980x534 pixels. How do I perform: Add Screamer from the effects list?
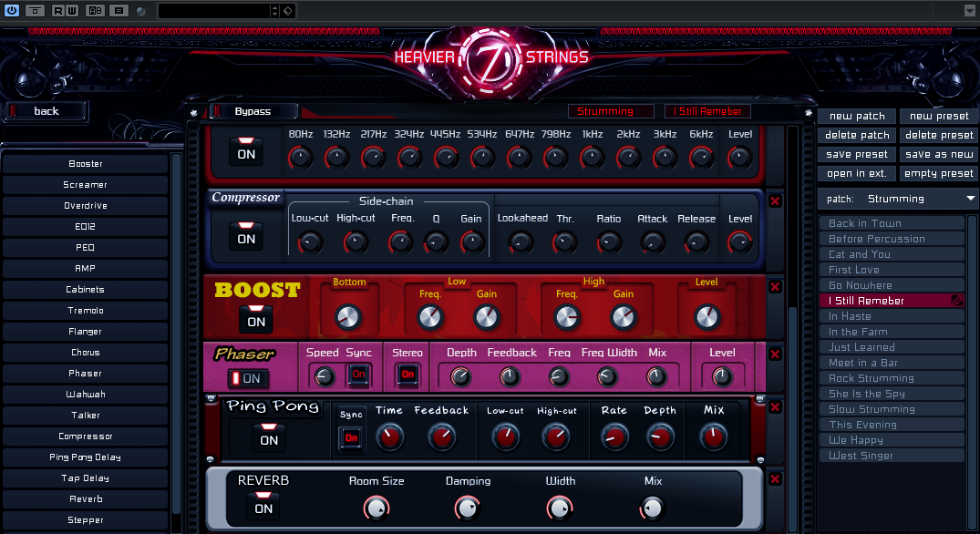point(86,185)
